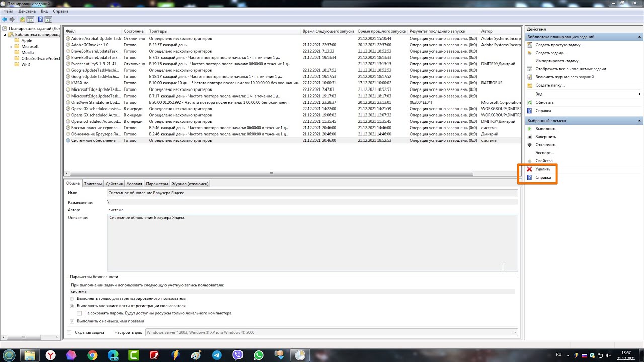Click Экспорт... in the actions pane
Viewport: 644px width, 362px height.
coord(544,153)
